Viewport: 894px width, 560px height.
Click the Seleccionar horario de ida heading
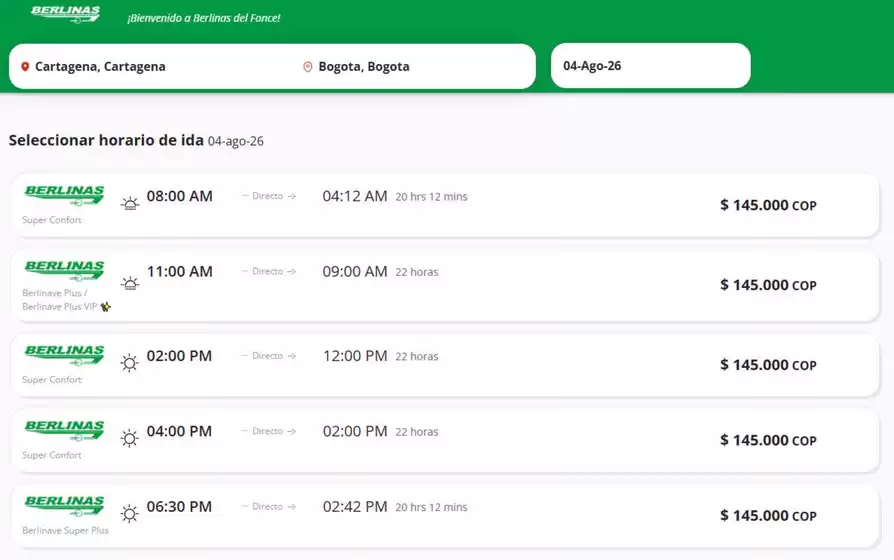[106, 140]
